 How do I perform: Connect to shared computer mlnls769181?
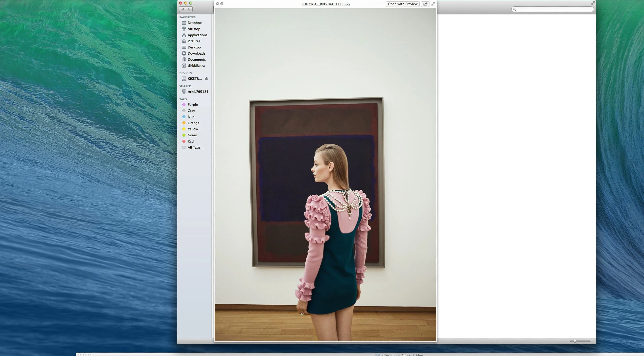[198, 92]
